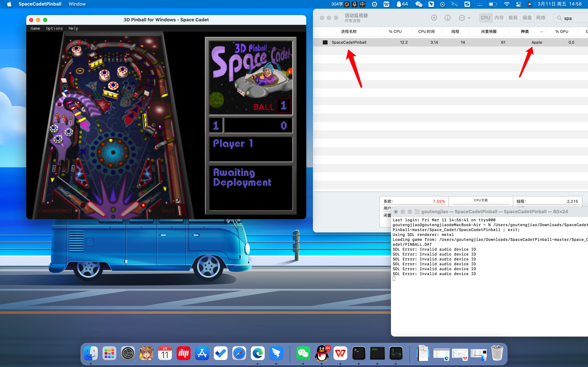Open Microsoft Edge in the Dock
This screenshot has width=588, height=367.
pos(258,353)
